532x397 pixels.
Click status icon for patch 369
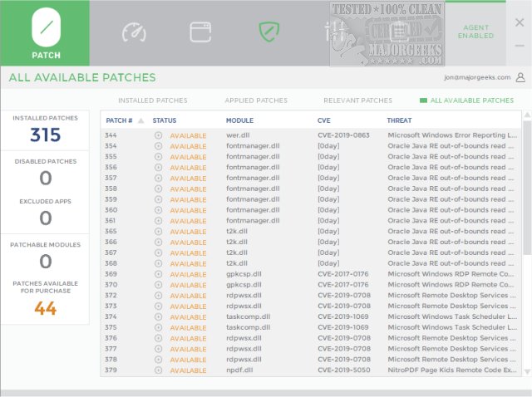coord(158,274)
